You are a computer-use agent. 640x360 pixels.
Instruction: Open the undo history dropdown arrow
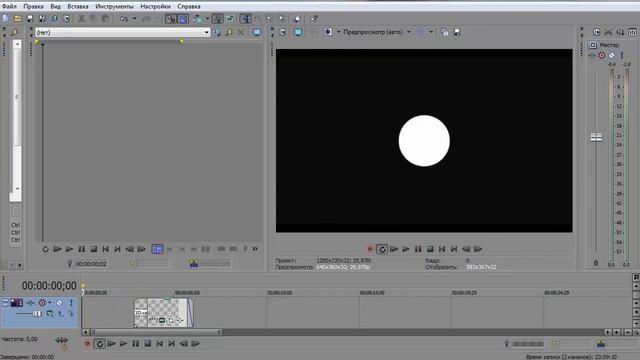click(134, 19)
